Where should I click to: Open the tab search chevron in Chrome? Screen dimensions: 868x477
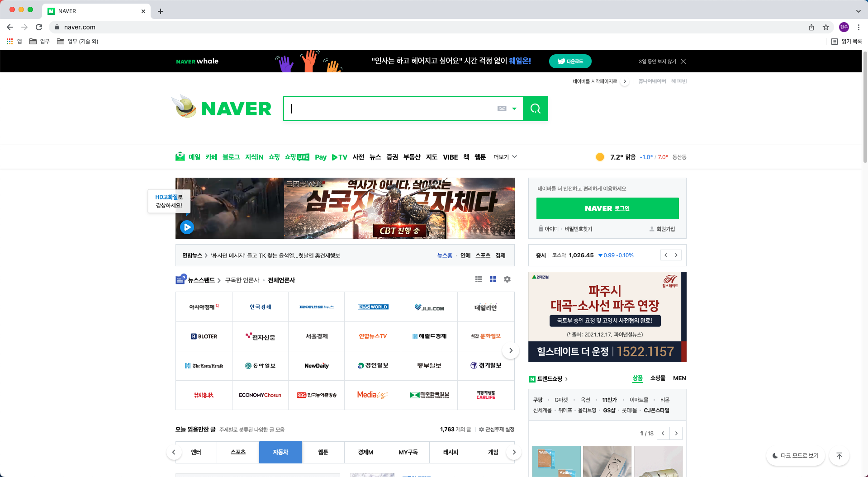coord(858,11)
